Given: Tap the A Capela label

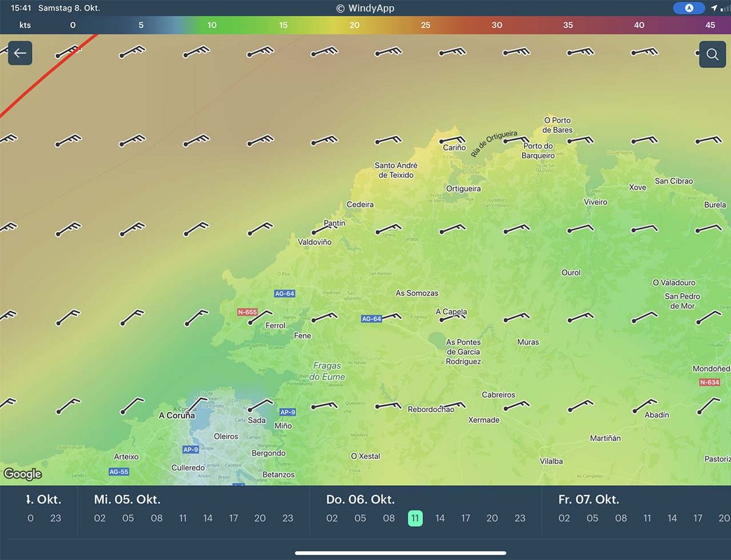Looking at the screenshot, I should 451,312.
